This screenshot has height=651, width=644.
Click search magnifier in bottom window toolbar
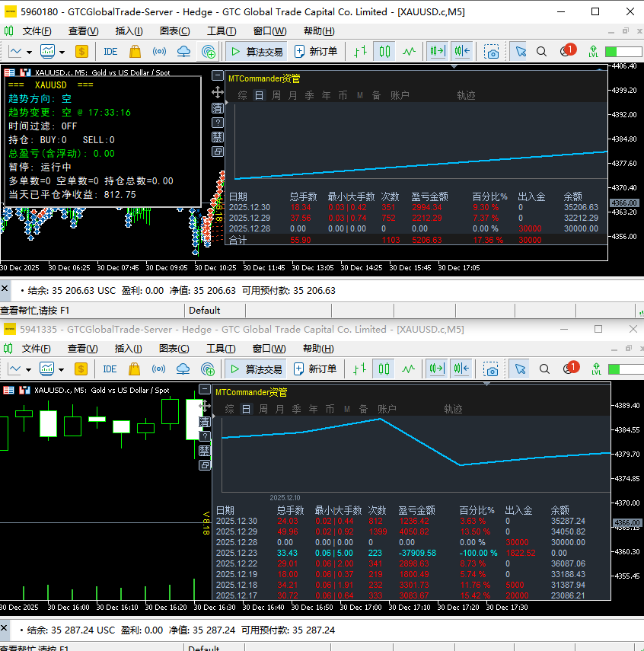tap(544, 369)
